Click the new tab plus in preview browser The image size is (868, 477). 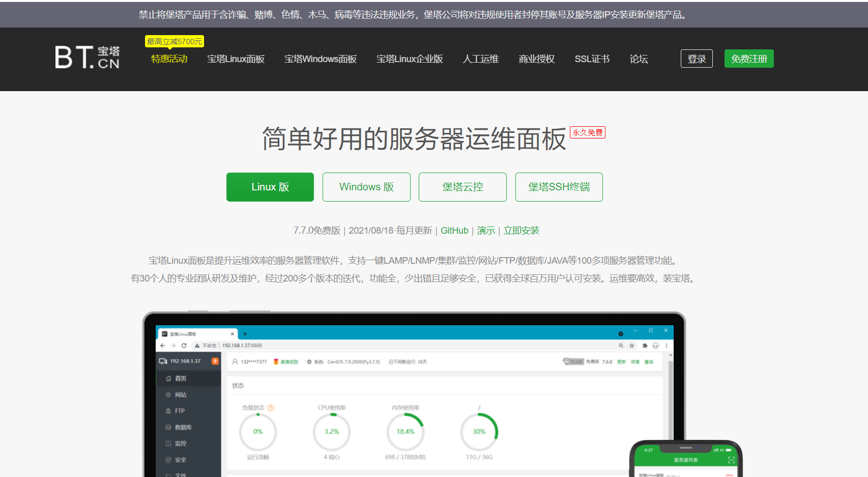(245, 334)
